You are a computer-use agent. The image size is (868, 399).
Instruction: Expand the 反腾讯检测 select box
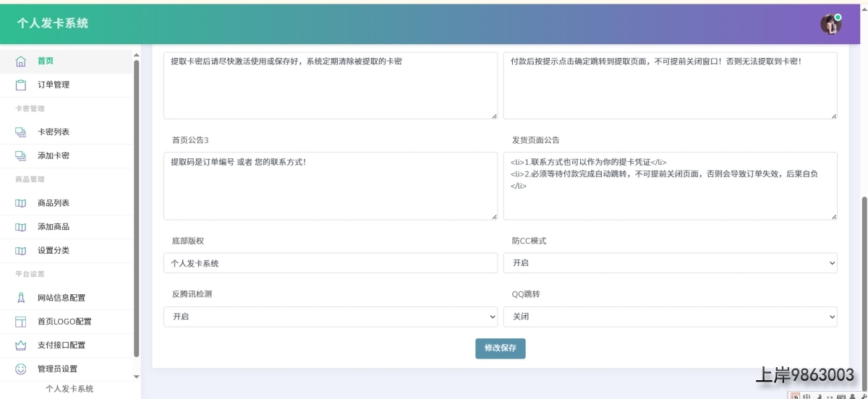[330, 317]
